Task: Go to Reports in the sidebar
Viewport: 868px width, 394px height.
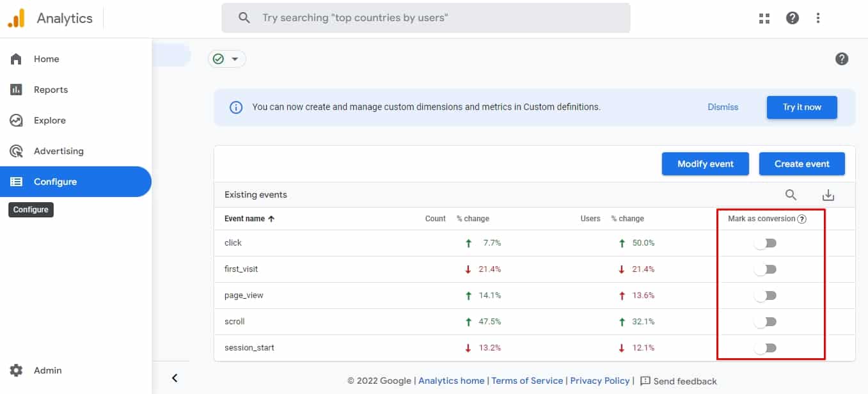Action: pos(51,90)
